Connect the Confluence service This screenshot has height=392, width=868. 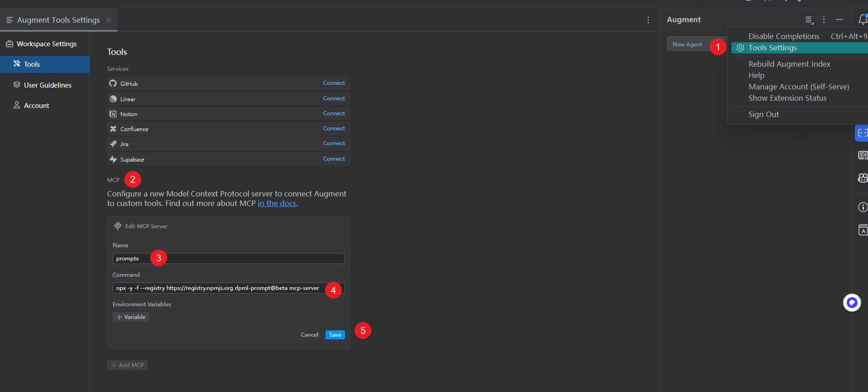coord(334,128)
